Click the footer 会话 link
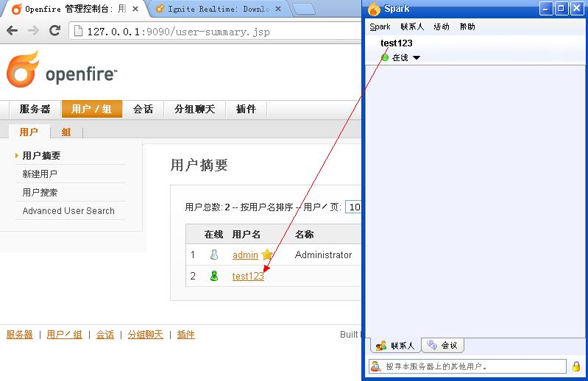The width and height of the screenshot is (588, 381). tap(105, 335)
